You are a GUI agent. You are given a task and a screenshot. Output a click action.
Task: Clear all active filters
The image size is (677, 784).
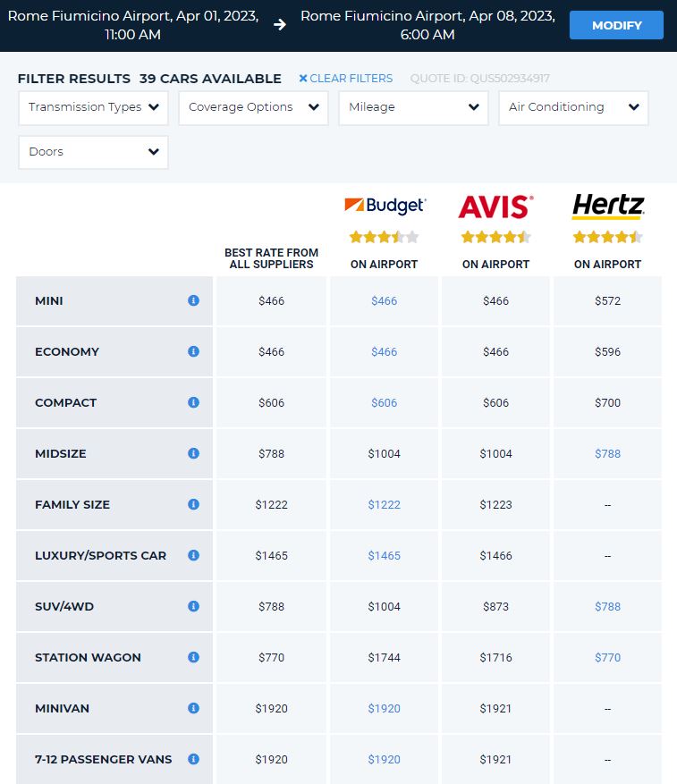click(345, 79)
